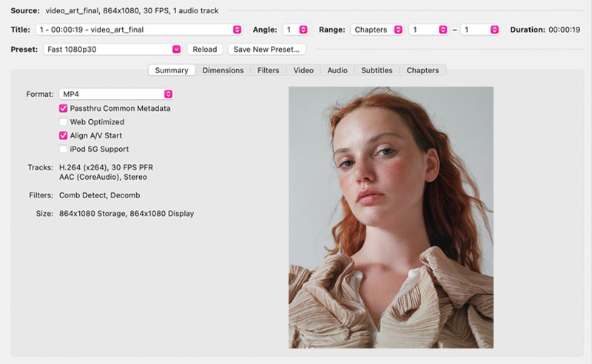The height and width of the screenshot is (364, 592).
Task: Switch to the Dimensions tab
Action: [x=223, y=70]
